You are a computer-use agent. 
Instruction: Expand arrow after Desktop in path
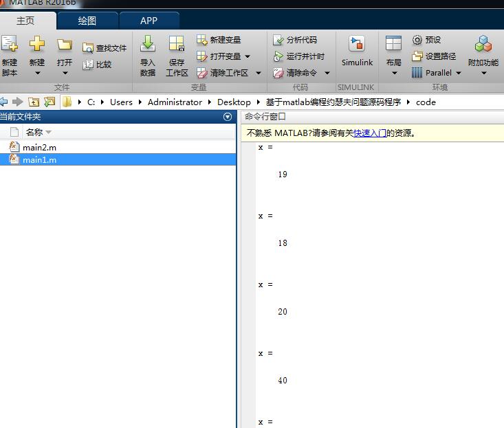coord(258,102)
